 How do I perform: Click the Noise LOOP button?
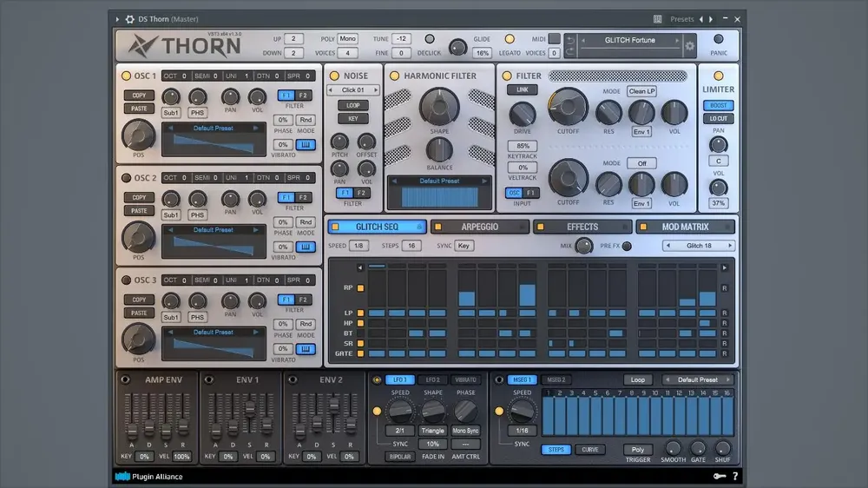pos(353,105)
